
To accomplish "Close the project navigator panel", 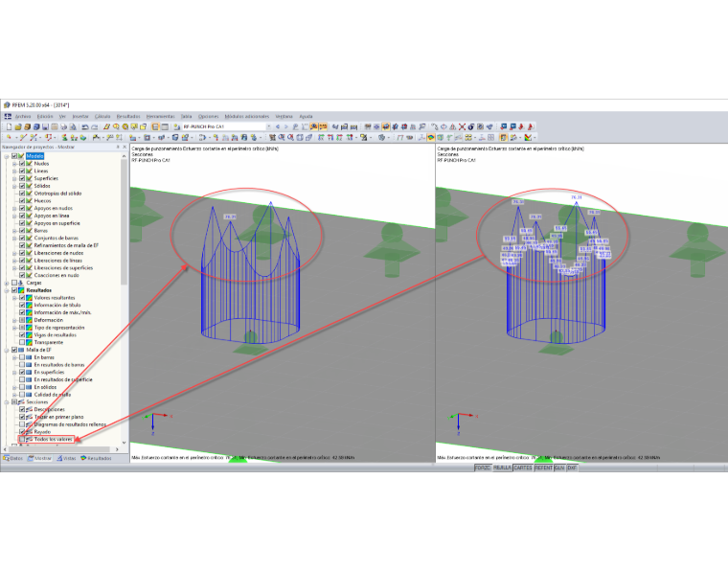I will click(125, 147).
